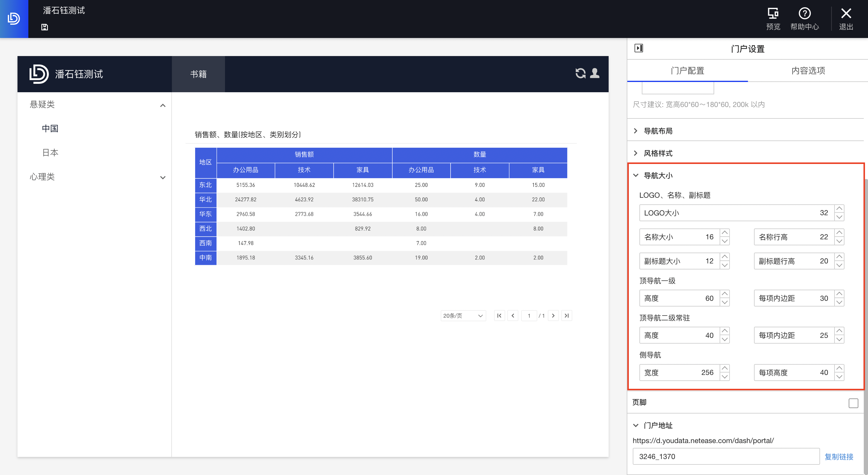This screenshot has height=475, width=868.
Task: Select the 书籍 top navigation tab
Action: [198, 74]
